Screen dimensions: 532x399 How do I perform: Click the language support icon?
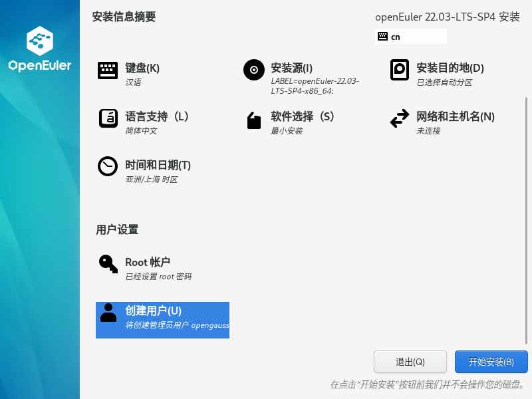click(x=108, y=118)
